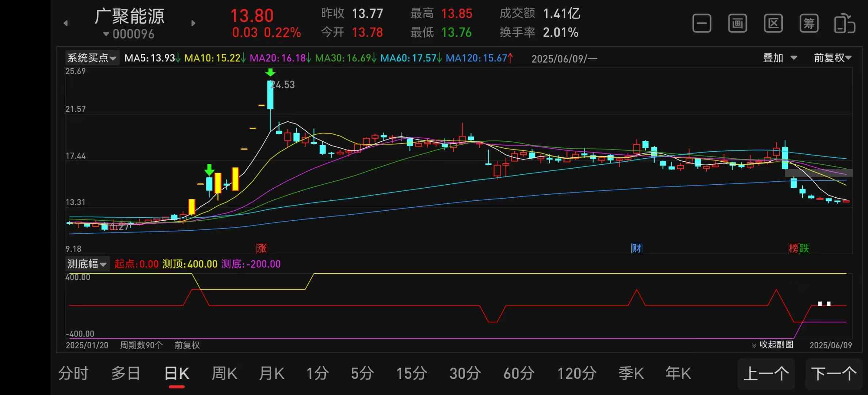Select the 月K monthly tab
This screenshot has height=395, width=868.
[x=271, y=373]
